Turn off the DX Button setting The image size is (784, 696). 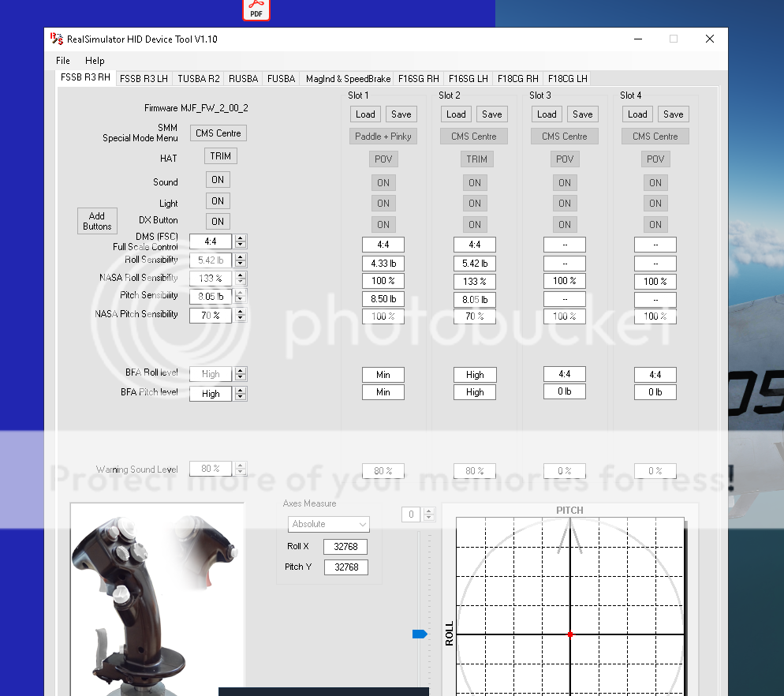point(217,221)
